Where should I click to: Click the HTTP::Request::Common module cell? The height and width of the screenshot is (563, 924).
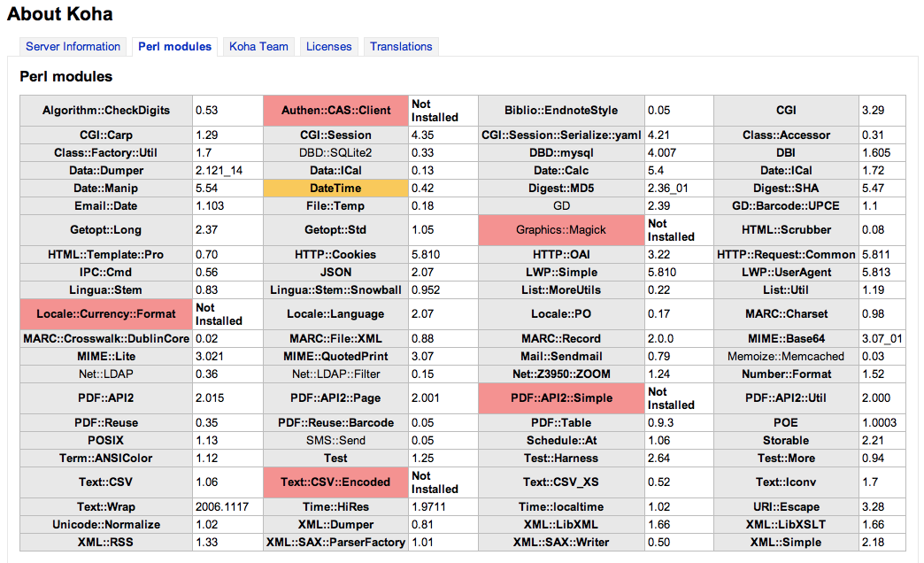[x=786, y=255]
